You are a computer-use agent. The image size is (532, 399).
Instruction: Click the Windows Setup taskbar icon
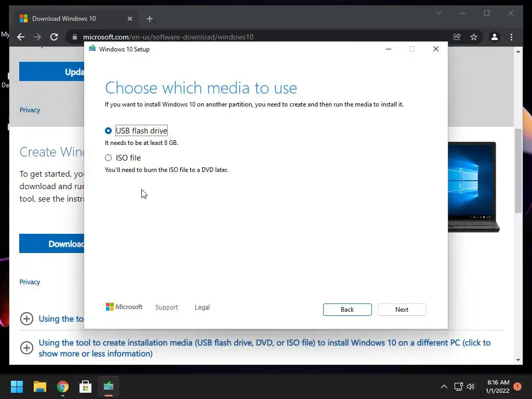click(109, 387)
